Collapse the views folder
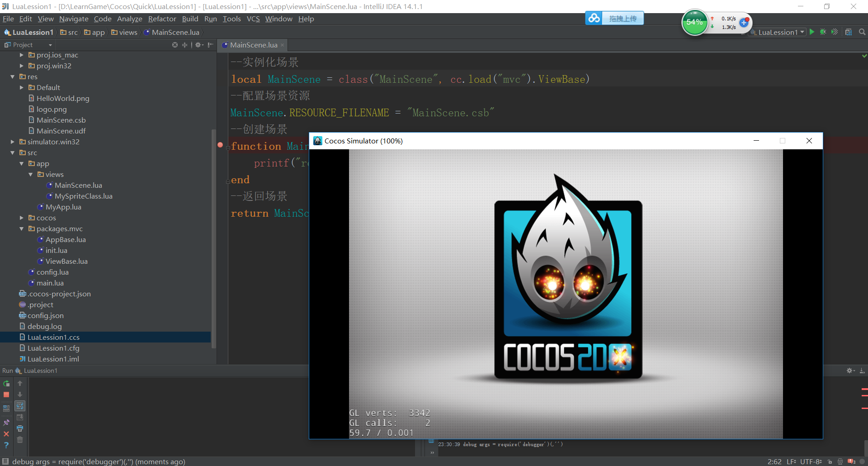Viewport: 868px width, 466px height. pos(31,175)
